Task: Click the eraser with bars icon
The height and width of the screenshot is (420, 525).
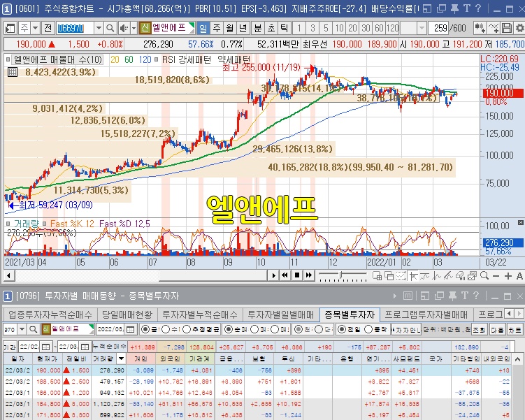Action: (x=461, y=276)
